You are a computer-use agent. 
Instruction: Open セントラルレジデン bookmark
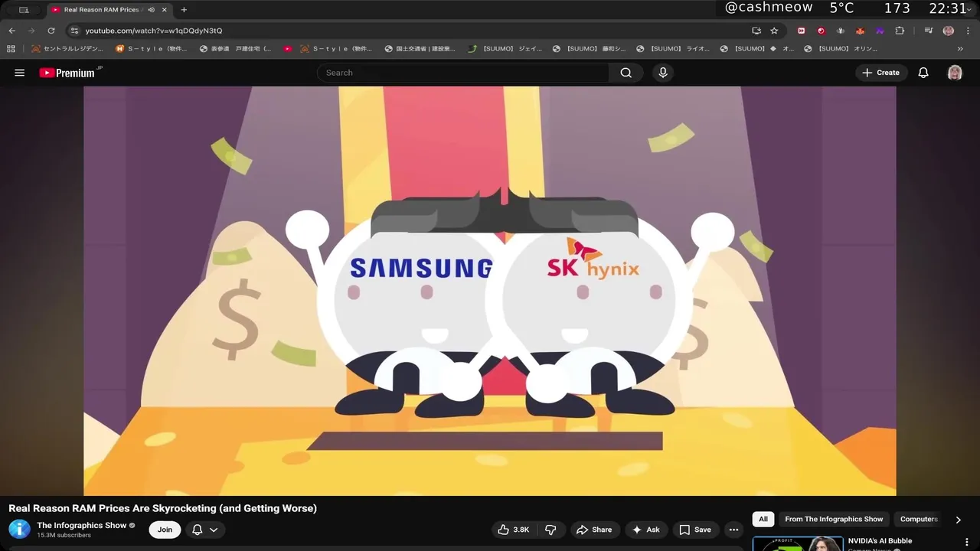click(67, 48)
